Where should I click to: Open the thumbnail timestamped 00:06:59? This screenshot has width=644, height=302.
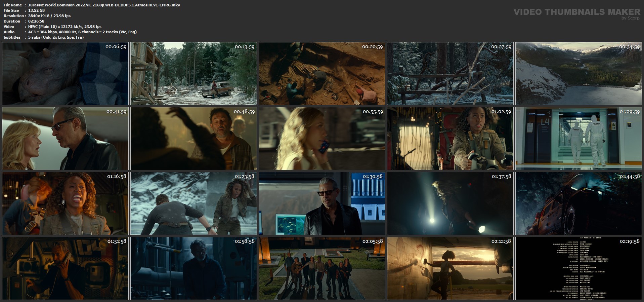65,74
